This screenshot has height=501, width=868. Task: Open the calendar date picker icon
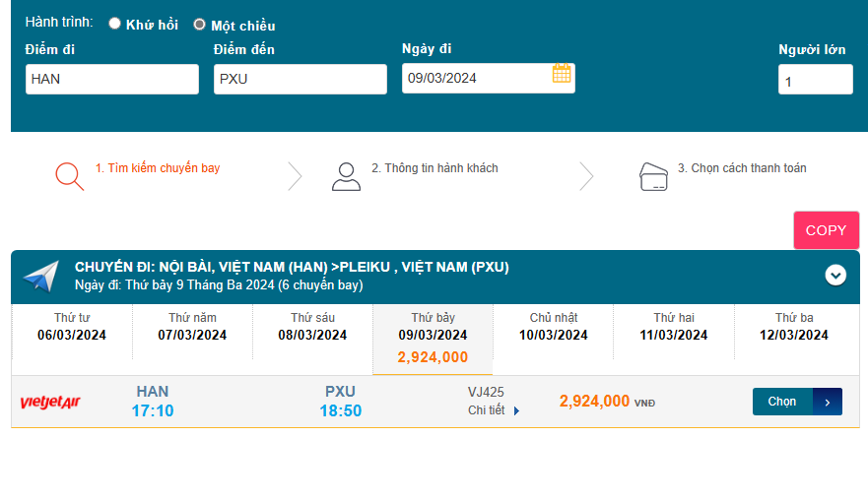click(562, 74)
